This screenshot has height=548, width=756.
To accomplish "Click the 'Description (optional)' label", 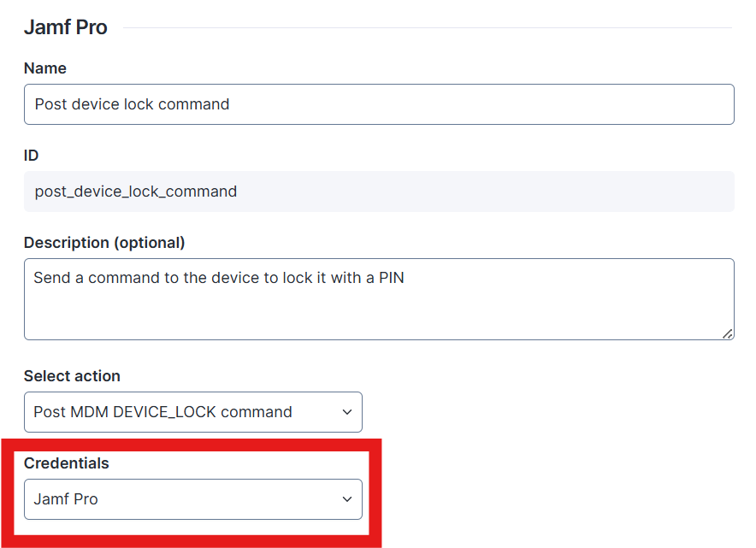I will tap(104, 243).
